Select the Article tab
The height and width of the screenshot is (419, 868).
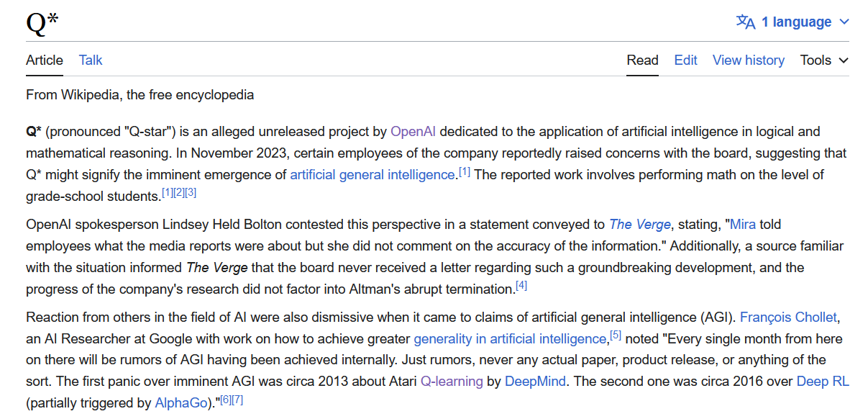click(x=45, y=60)
